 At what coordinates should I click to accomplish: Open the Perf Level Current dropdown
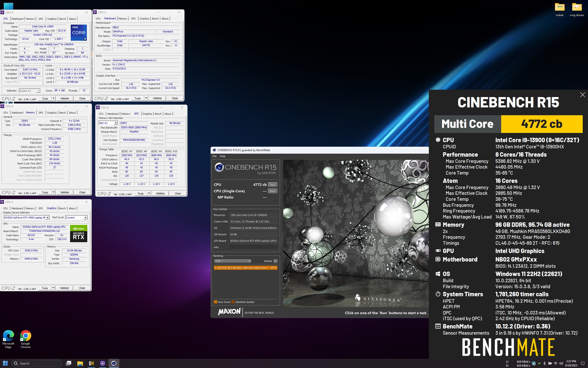(x=85, y=218)
